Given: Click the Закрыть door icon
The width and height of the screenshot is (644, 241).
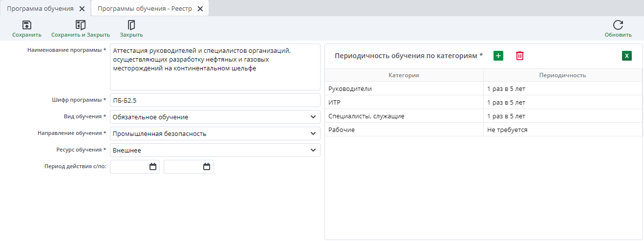Looking at the screenshot, I should [131, 25].
